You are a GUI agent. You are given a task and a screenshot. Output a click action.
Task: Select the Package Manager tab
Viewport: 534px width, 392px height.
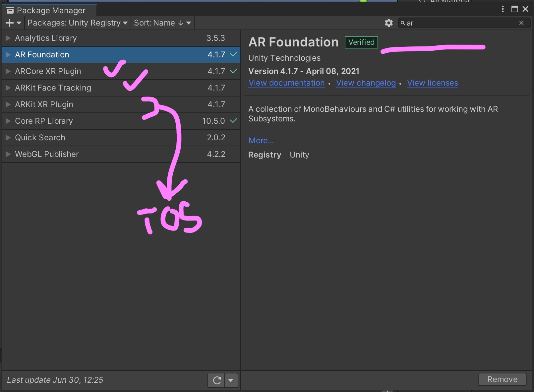pyautogui.click(x=49, y=10)
